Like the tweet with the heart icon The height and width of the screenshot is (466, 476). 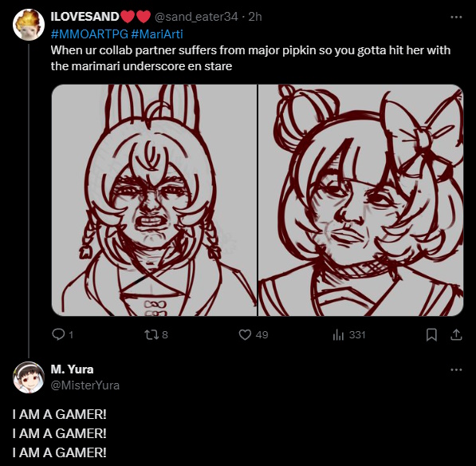[245, 335]
